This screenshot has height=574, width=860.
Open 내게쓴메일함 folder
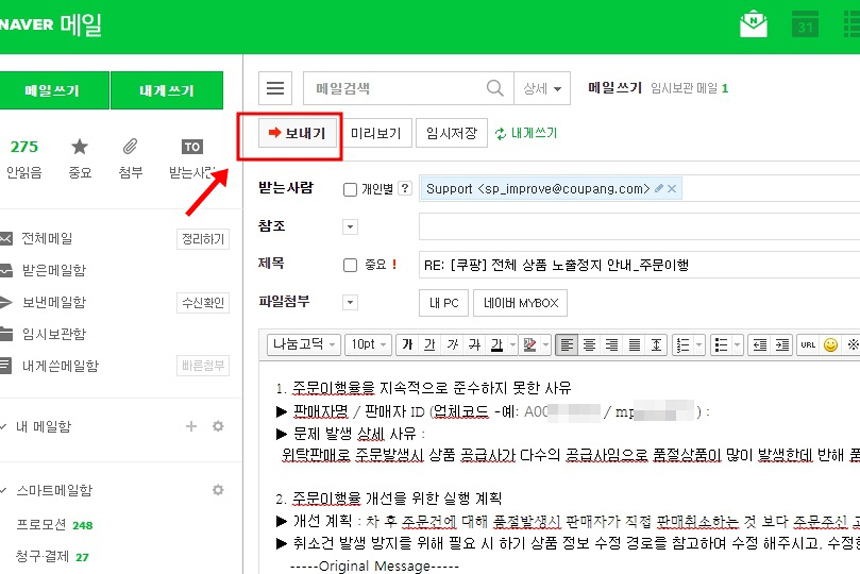tap(60, 366)
